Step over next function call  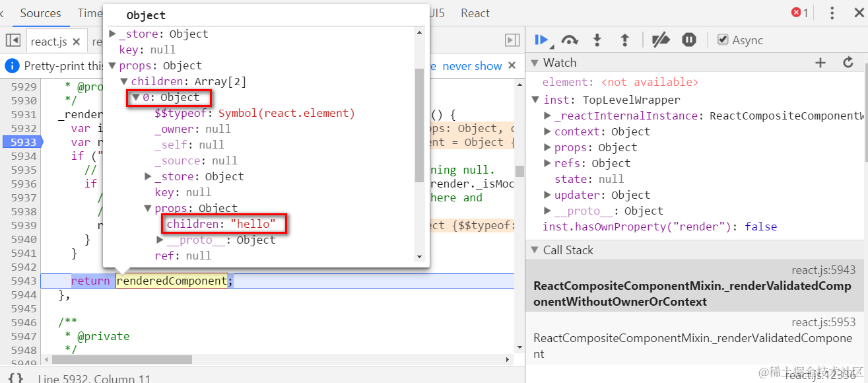point(569,40)
